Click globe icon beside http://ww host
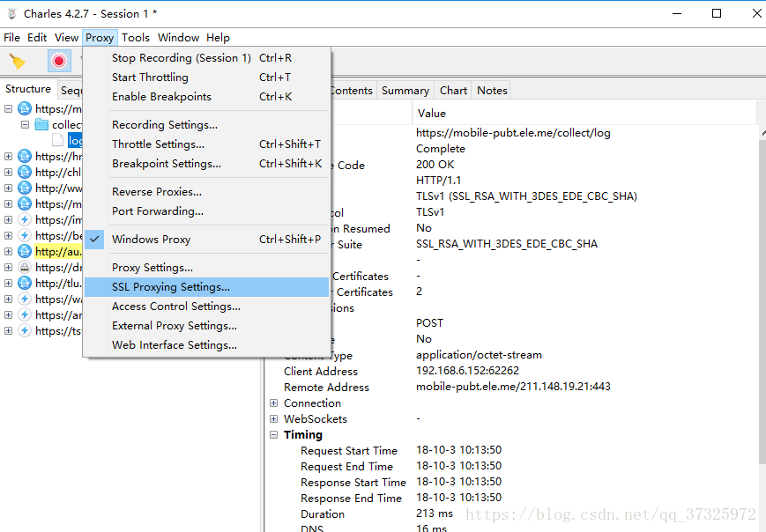Viewport: 766px width, 532px height. click(x=25, y=188)
